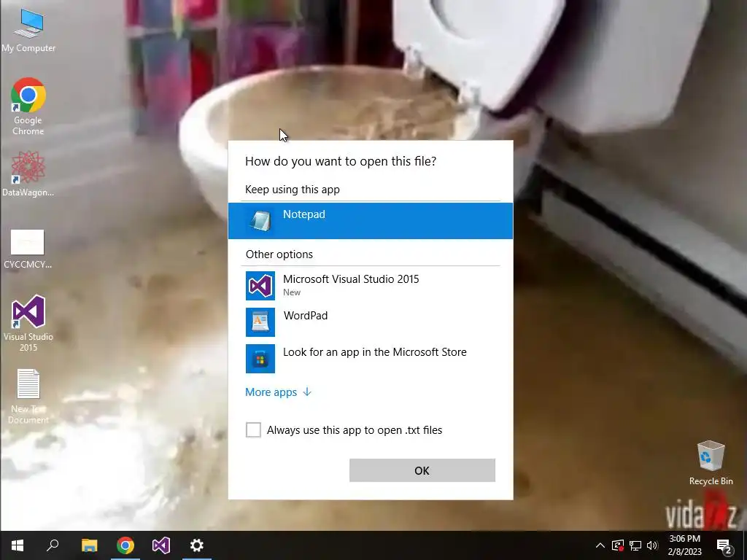Viewport: 747px width, 560px height.
Task: Open the clock showing 3:06 PM
Action: click(x=684, y=545)
